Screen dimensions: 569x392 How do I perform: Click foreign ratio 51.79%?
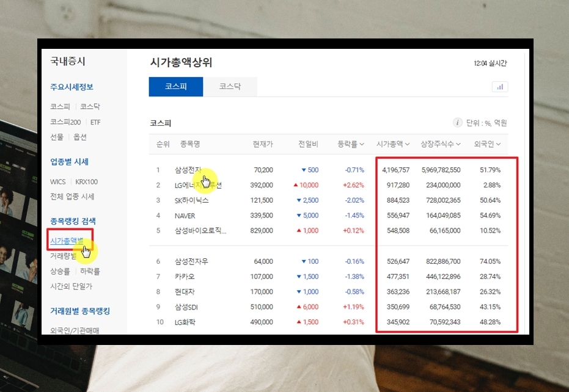click(490, 170)
